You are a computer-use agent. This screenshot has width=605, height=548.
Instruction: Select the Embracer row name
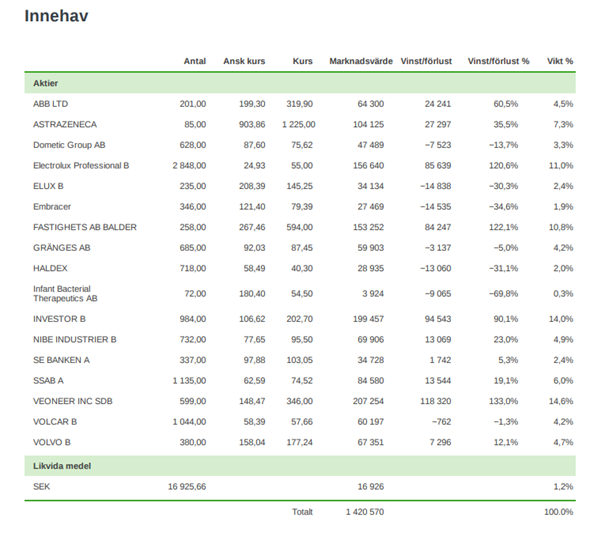pyautogui.click(x=52, y=207)
